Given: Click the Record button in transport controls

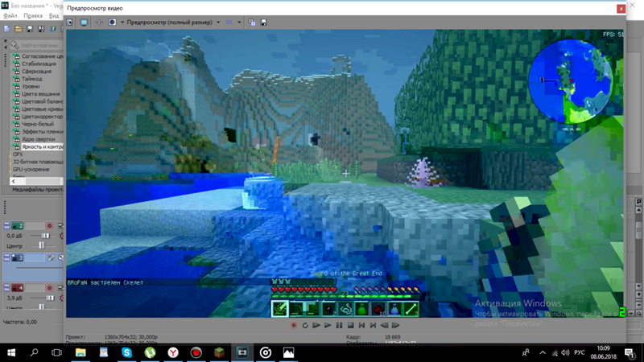Looking at the screenshot, I should [x=294, y=326].
